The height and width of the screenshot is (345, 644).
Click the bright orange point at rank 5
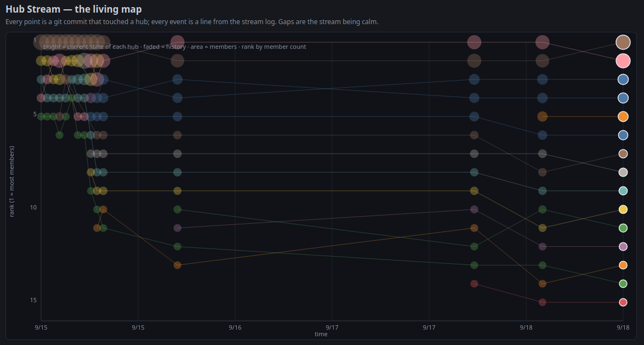click(x=623, y=116)
